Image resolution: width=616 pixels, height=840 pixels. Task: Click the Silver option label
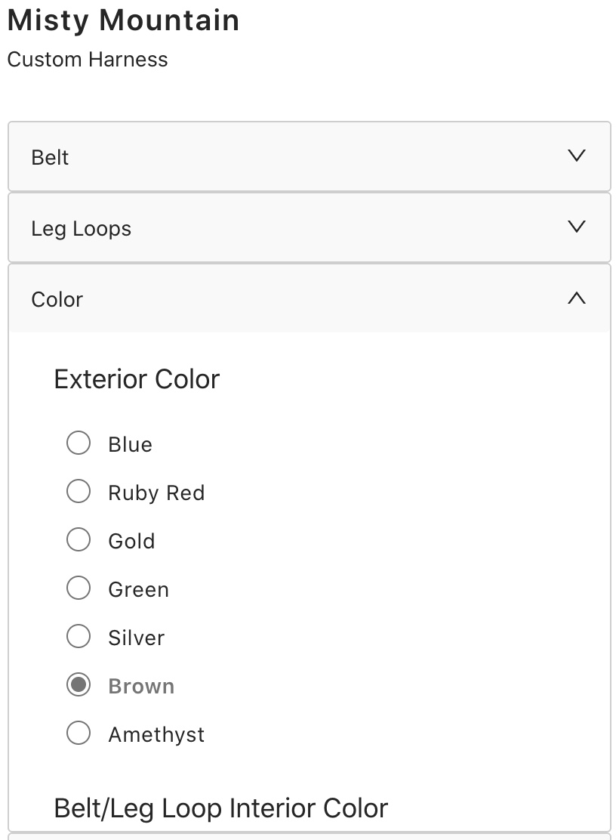tap(136, 638)
